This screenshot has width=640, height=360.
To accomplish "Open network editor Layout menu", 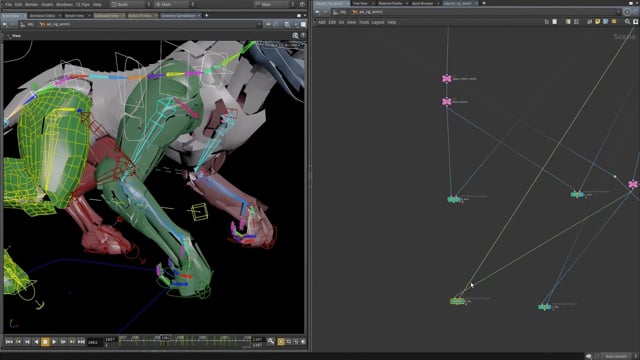I will click(x=378, y=22).
